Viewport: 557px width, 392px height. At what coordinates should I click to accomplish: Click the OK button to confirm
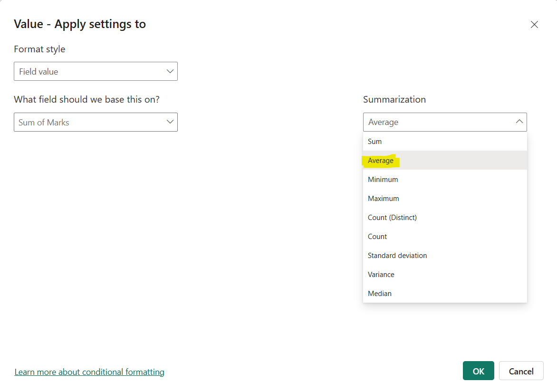[x=478, y=371]
